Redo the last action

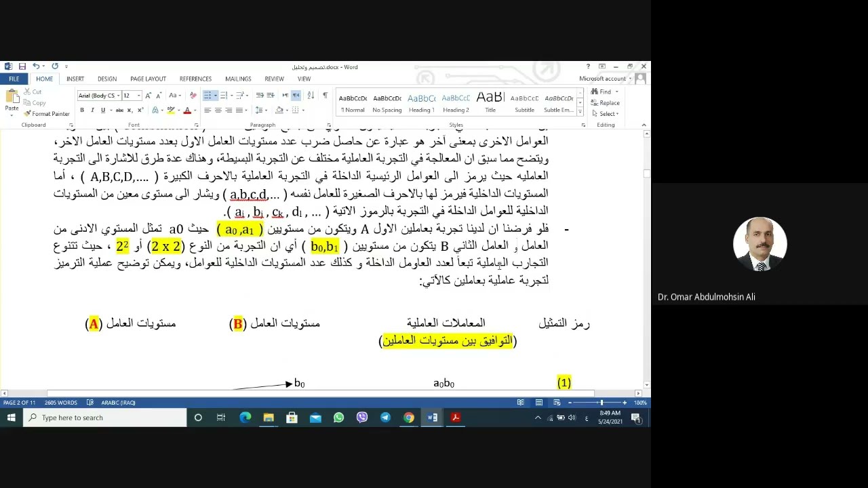55,66
